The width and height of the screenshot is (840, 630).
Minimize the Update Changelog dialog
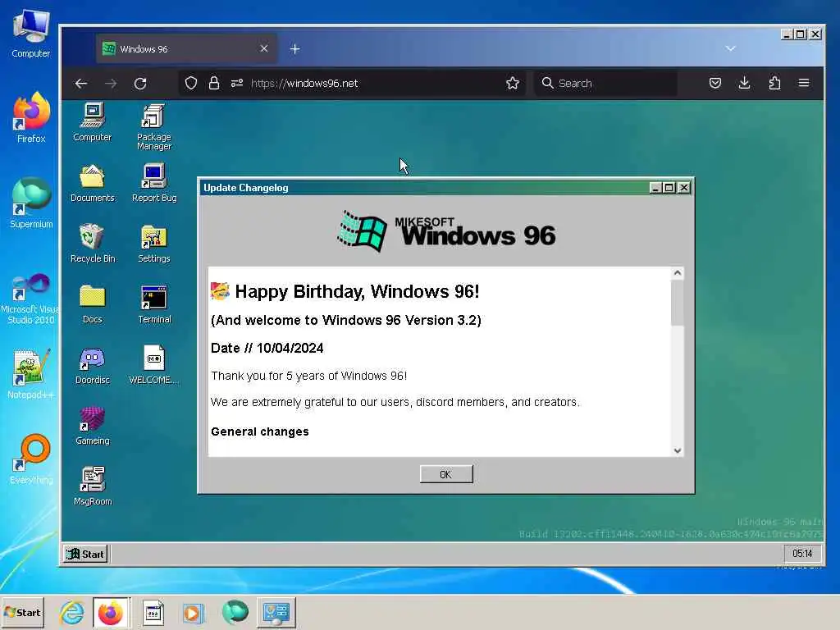[655, 188]
